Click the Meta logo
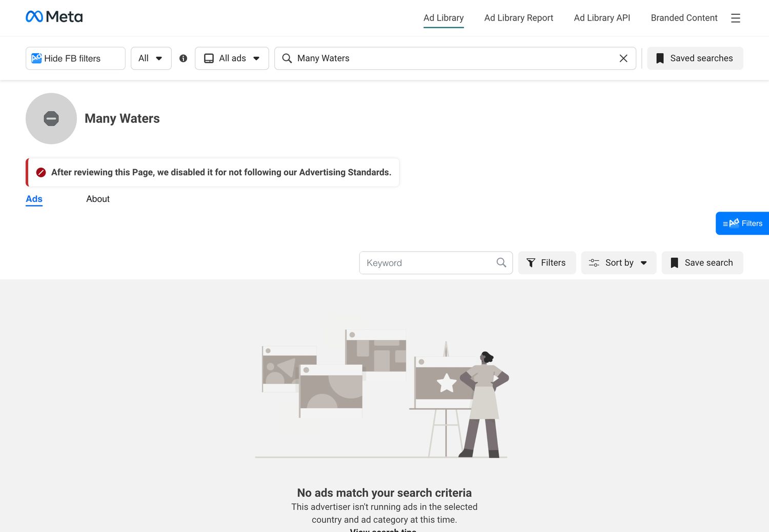The width and height of the screenshot is (769, 532). tap(54, 17)
